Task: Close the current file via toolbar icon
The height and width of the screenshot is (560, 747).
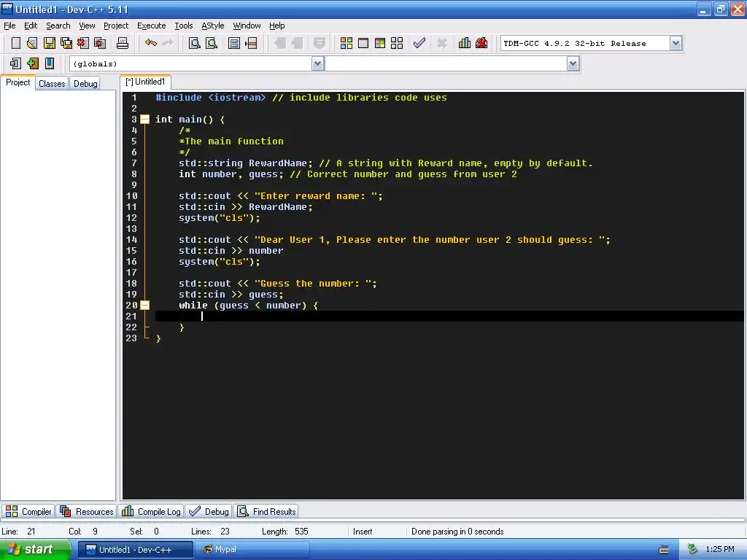Action: click(x=83, y=43)
